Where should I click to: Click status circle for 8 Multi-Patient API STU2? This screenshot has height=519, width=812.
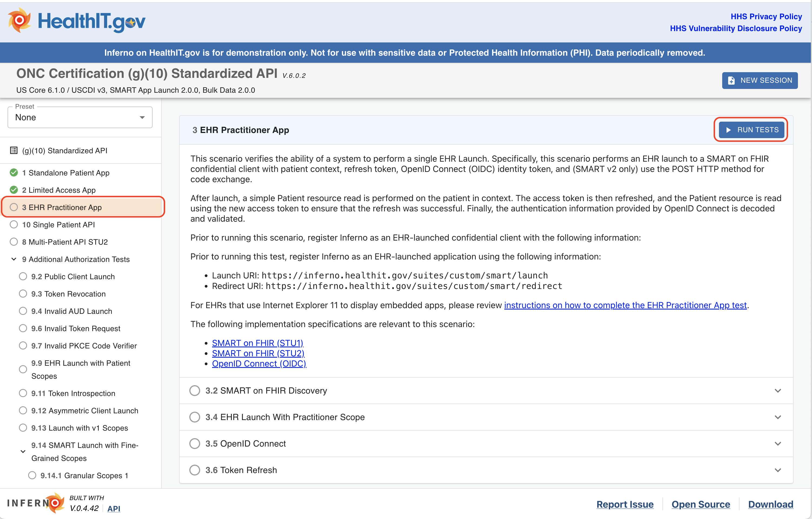click(14, 242)
